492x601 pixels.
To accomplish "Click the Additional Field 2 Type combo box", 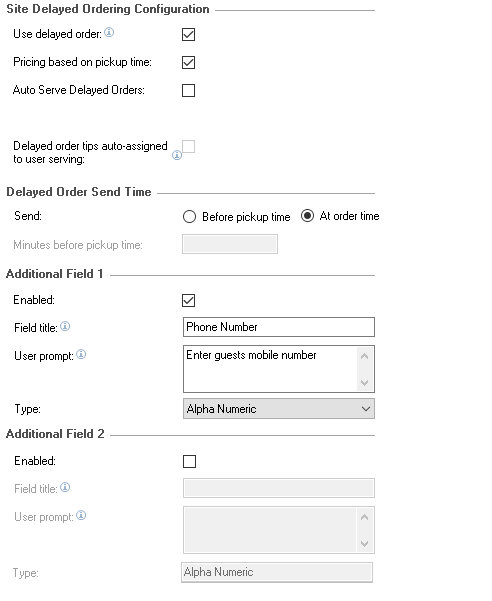I will tap(277, 573).
